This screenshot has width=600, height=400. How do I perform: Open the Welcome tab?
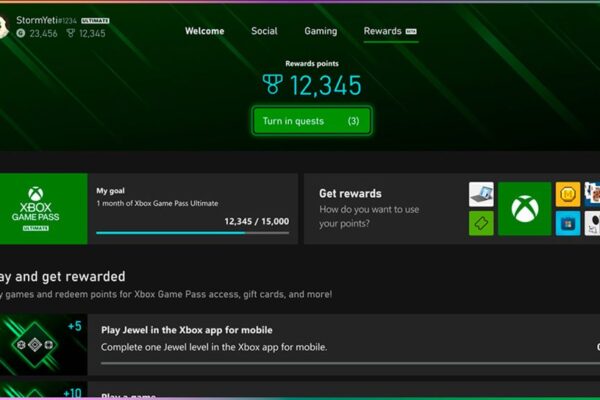click(204, 31)
